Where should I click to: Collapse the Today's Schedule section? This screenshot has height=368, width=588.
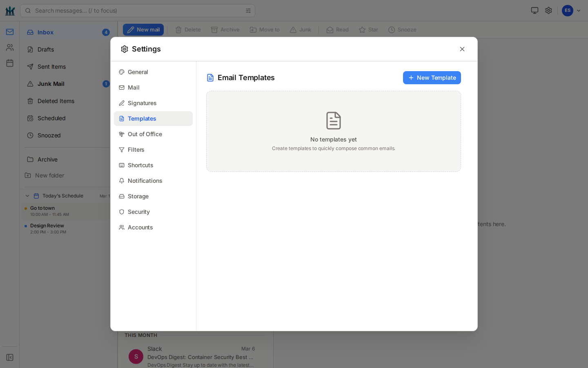pos(27,195)
